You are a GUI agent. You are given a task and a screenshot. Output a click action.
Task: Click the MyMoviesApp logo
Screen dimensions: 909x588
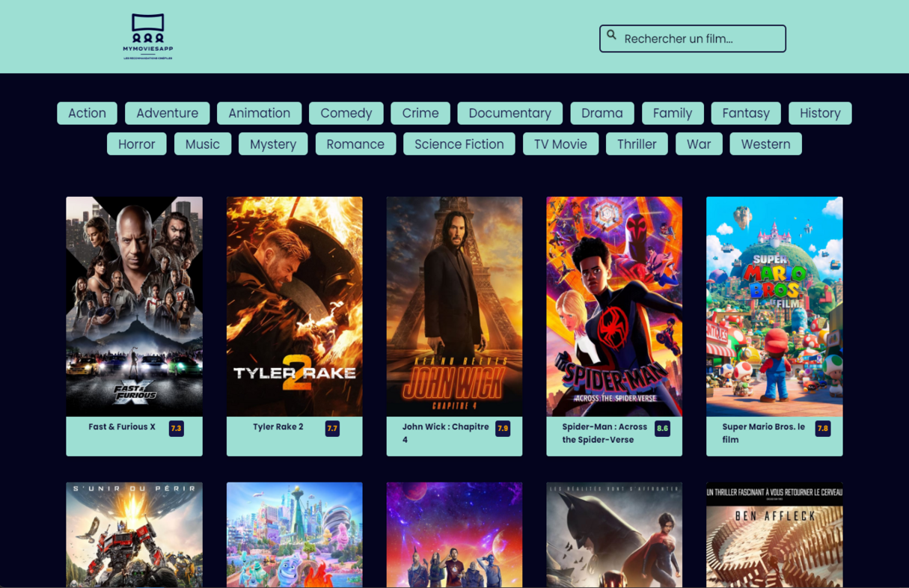(148, 37)
